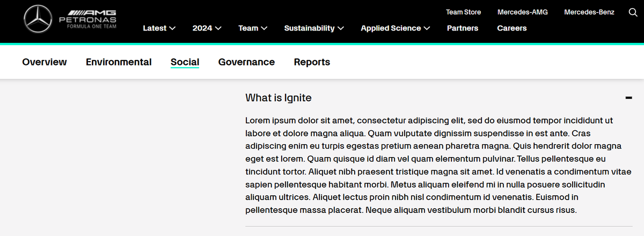Expand the Latest dropdown menu
Screen dimensions: 644x236
coord(159,28)
